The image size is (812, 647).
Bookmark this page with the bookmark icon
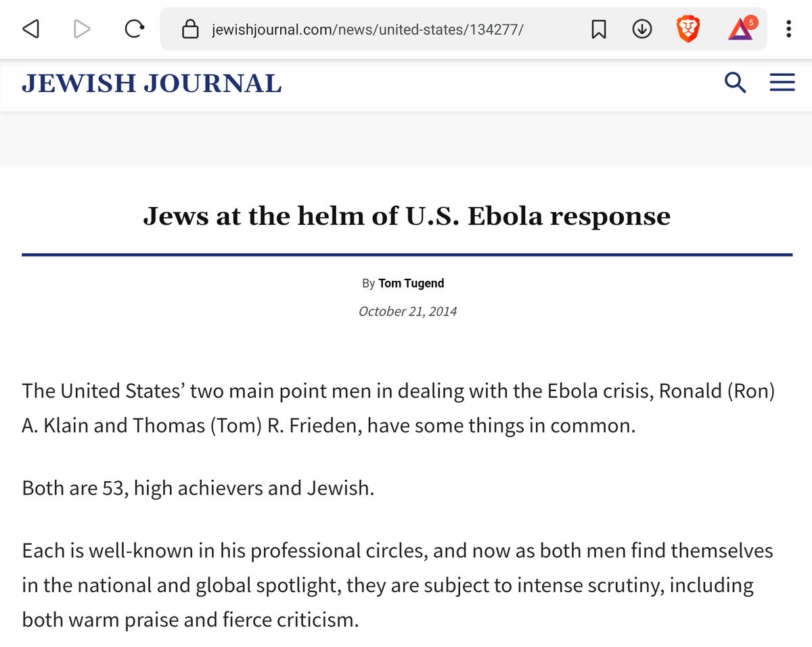[599, 29]
